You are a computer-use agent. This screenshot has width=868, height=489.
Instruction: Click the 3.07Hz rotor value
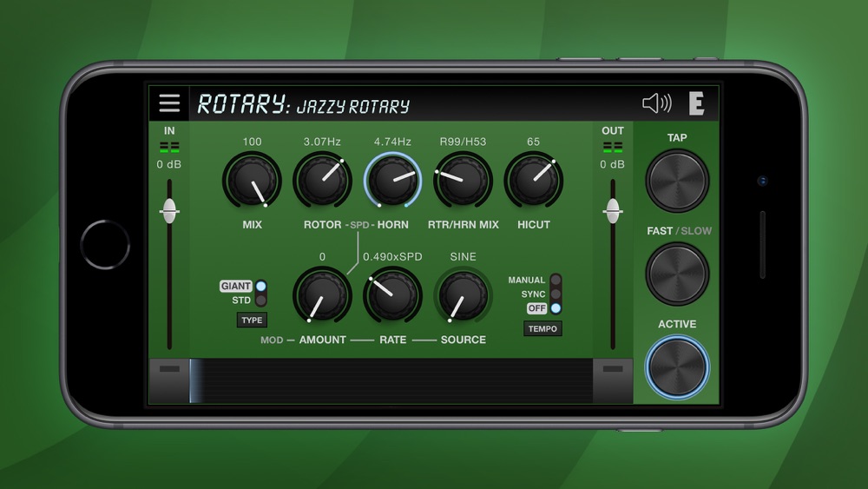click(x=322, y=142)
